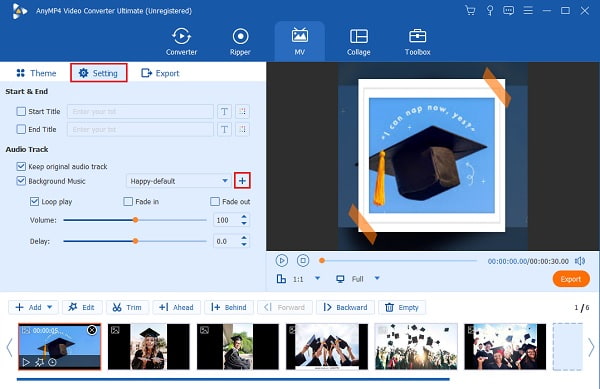This screenshot has width=600, height=389.
Task: Open the feedback chat icon
Action: (x=509, y=10)
